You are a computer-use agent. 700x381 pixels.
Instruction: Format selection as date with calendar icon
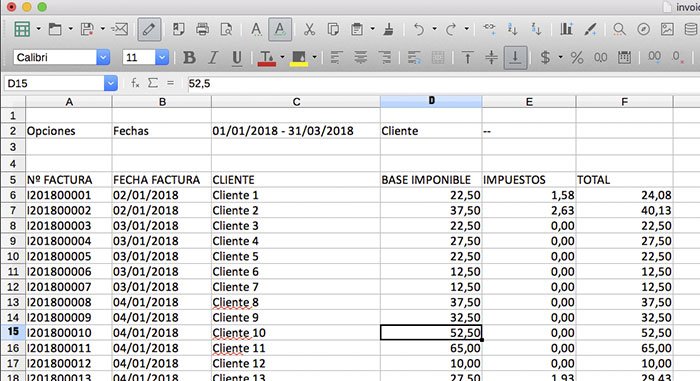[x=624, y=58]
